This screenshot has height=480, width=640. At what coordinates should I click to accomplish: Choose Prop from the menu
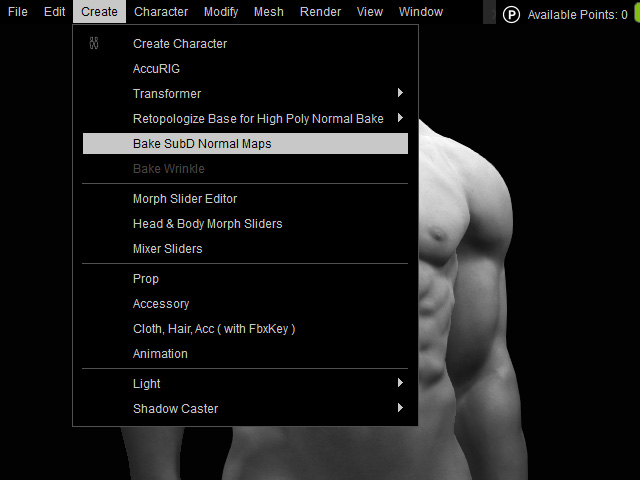point(146,279)
